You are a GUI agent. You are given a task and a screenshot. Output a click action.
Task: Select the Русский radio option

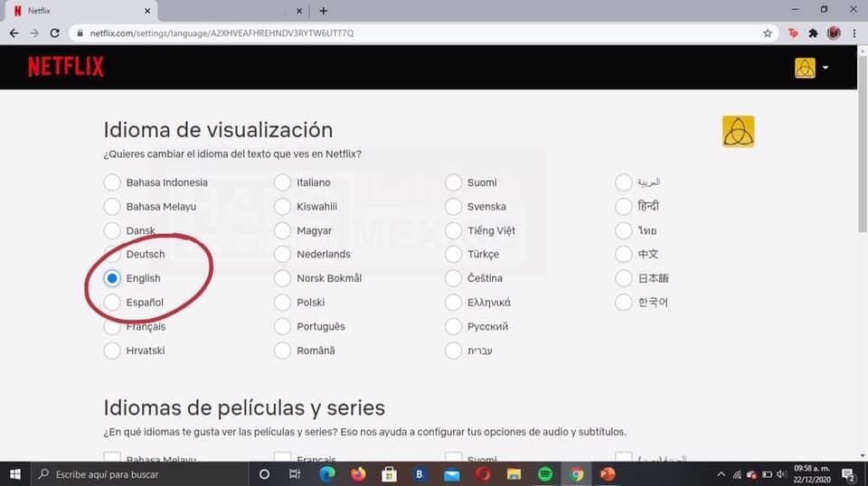453,326
